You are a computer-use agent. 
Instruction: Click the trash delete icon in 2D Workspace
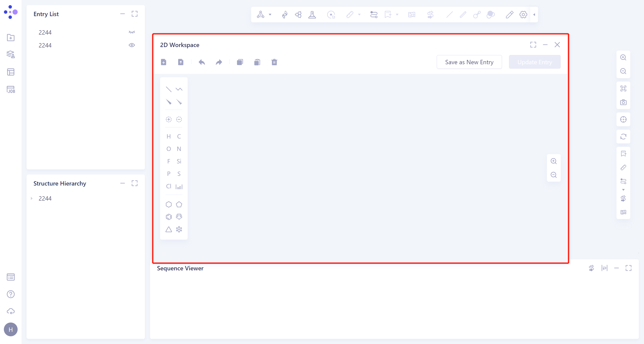click(x=274, y=62)
